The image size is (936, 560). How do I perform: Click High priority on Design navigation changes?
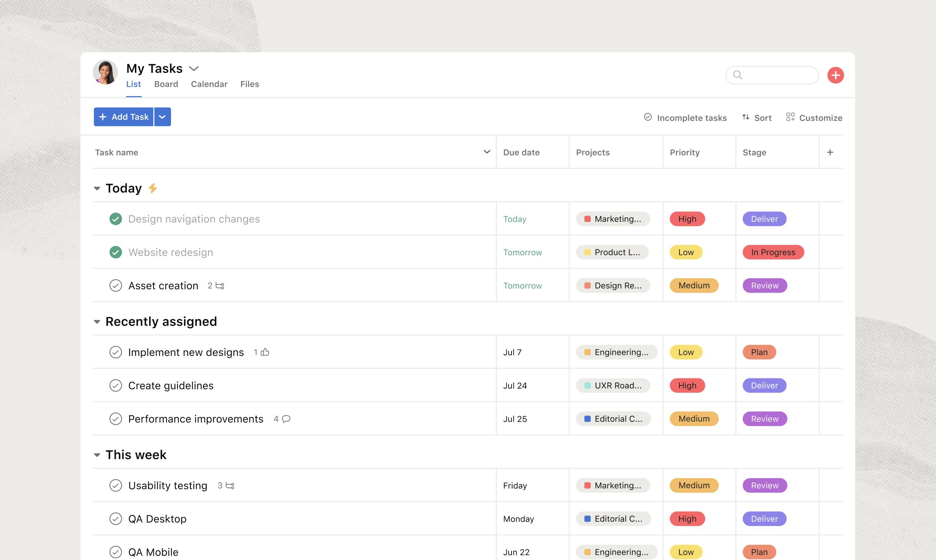tap(687, 219)
